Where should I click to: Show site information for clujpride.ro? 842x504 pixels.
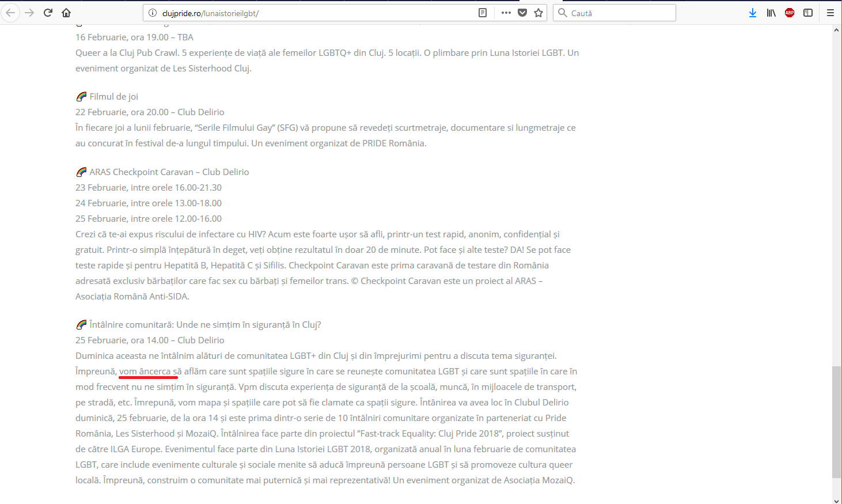click(153, 13)
